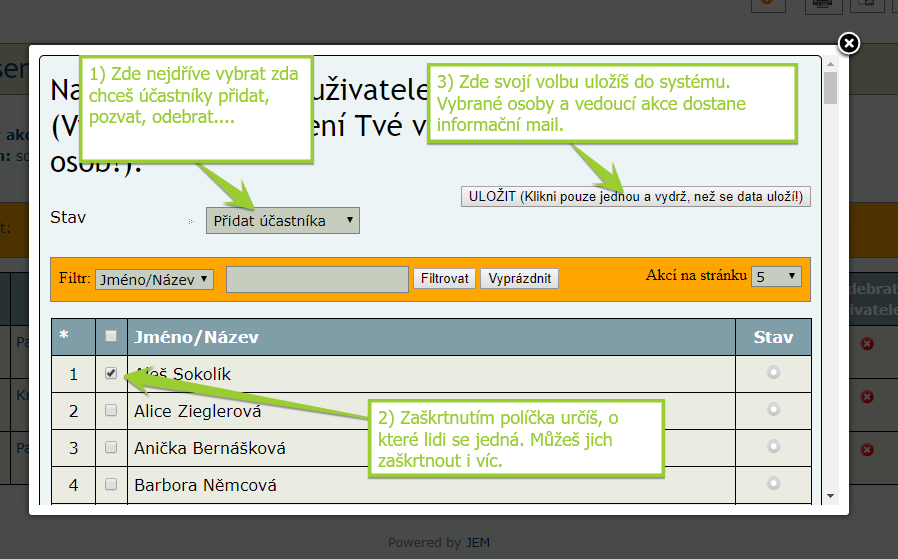This screenshot has height=559, width=898.
Task: Click the ULOŽIT save button
Action: pos(636,196)
